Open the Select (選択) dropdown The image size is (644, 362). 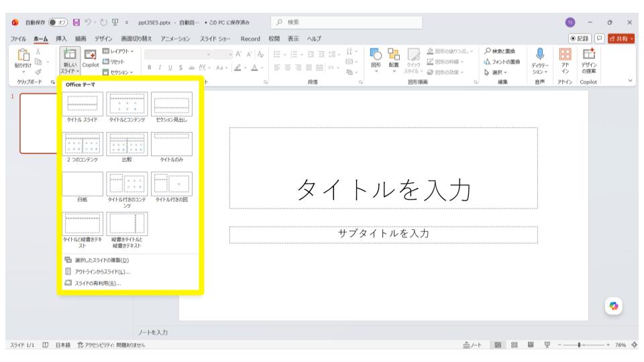click(496, 72)
